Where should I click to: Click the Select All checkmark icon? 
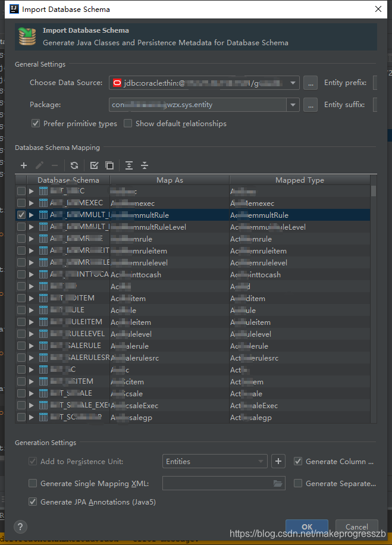pos(94,165)
